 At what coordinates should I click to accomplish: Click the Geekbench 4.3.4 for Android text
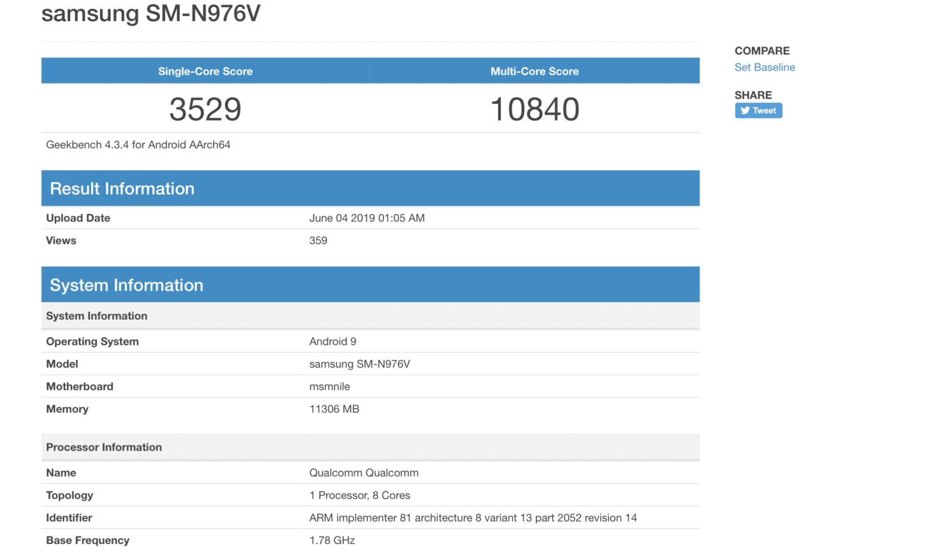(138, 145)
